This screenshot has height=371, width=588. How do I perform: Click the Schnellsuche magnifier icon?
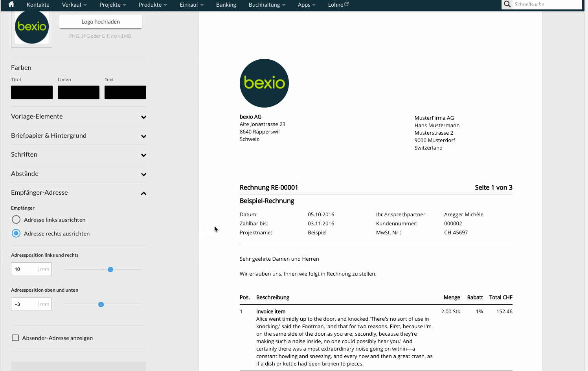[507, 4]
